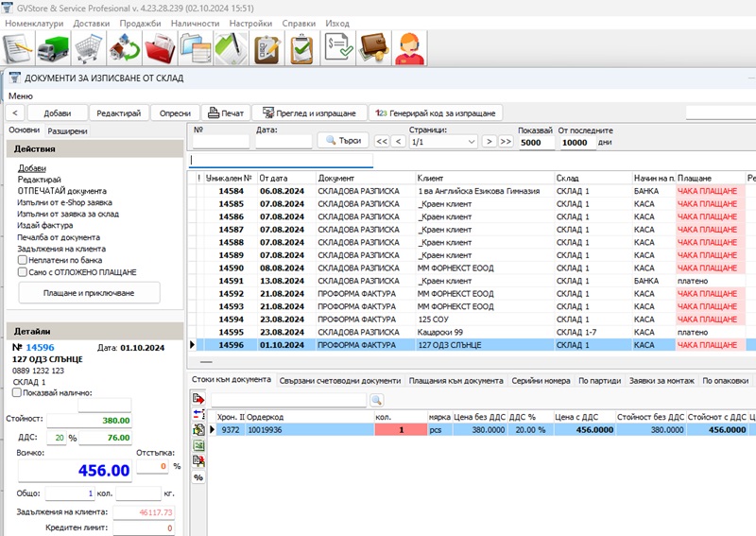Click Изход menu item

tap(337, 23)
